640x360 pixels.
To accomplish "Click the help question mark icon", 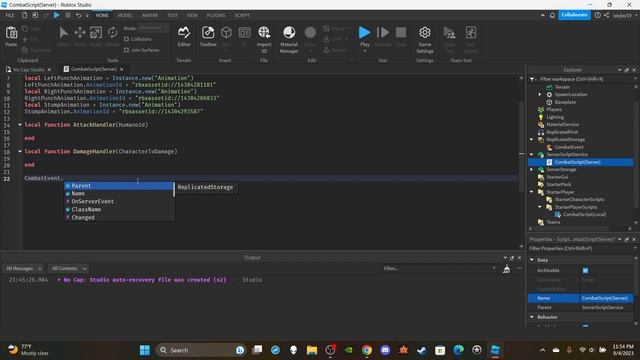I will coord(598,15).
